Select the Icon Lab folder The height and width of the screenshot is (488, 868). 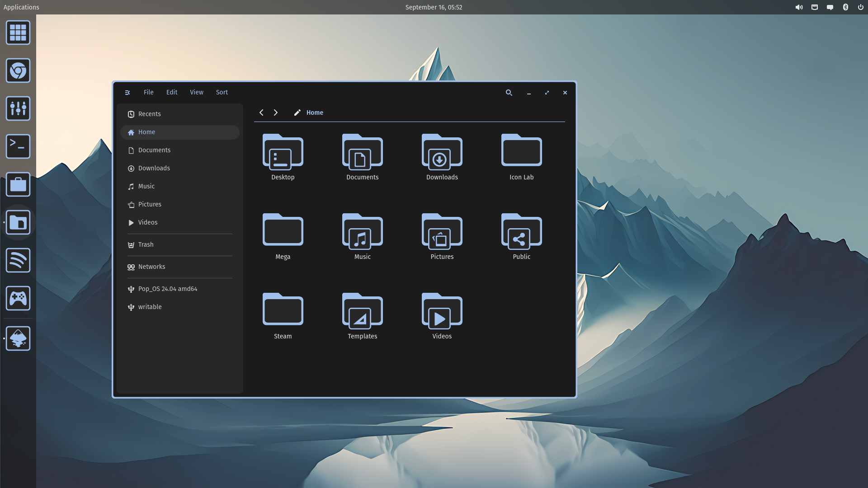(522, 150)
